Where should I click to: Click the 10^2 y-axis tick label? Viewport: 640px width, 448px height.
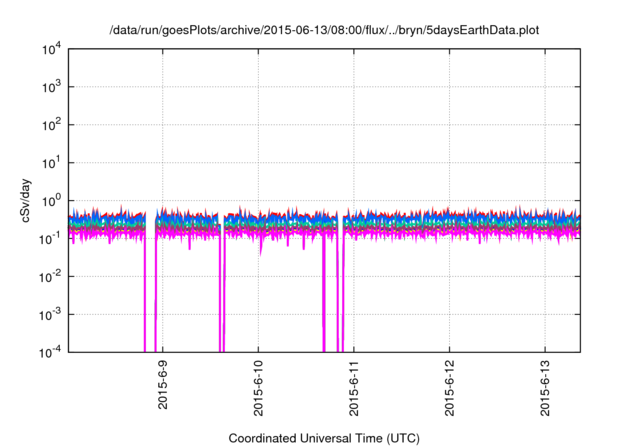click(x=52, y=125)
